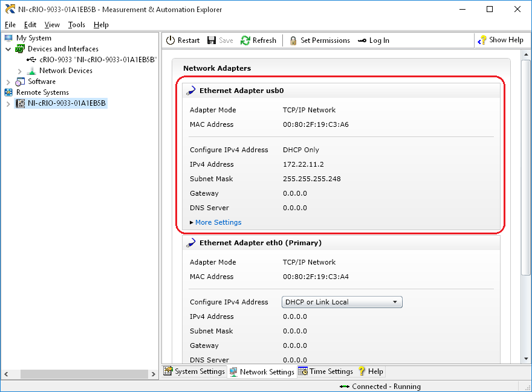This screenshot has height=392, width=532.
Task: Open the Tools menu
Action: coord(76,25)
